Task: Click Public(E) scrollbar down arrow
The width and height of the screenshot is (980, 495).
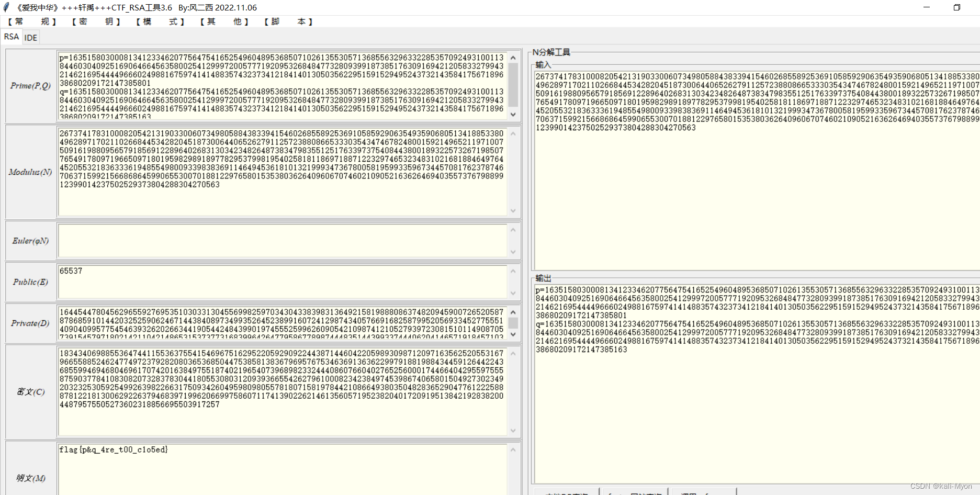Action: [513, 293]
